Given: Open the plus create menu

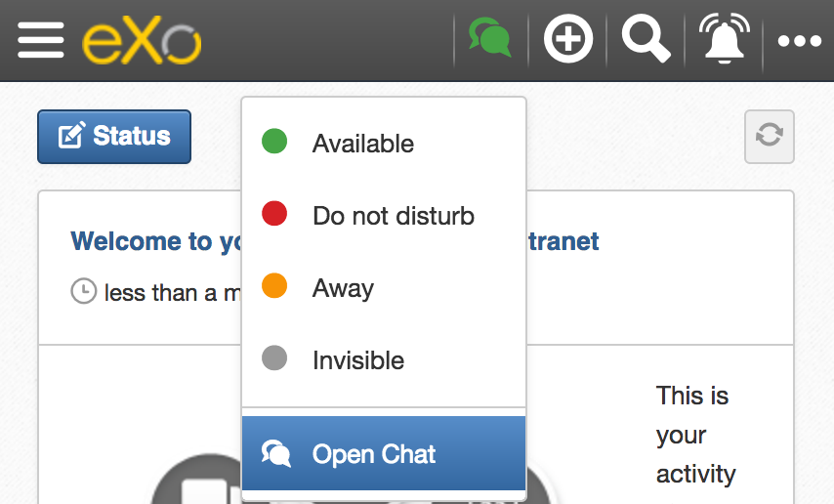Looking at the screenshot, I should point(568,40).
